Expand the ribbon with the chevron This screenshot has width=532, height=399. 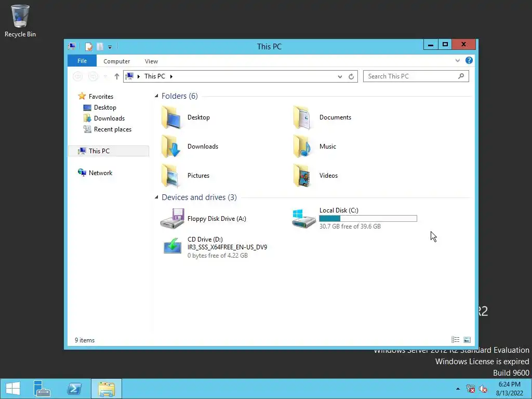(457, 60)
